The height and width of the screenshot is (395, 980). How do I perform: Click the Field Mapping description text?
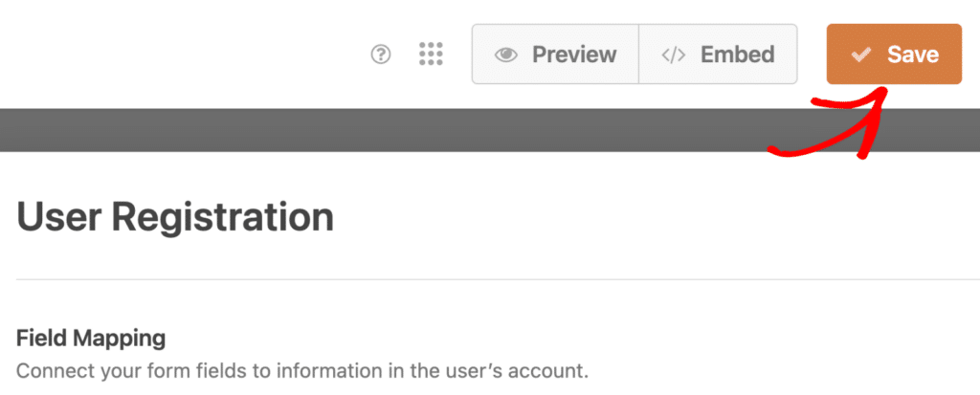click(302, 371)
